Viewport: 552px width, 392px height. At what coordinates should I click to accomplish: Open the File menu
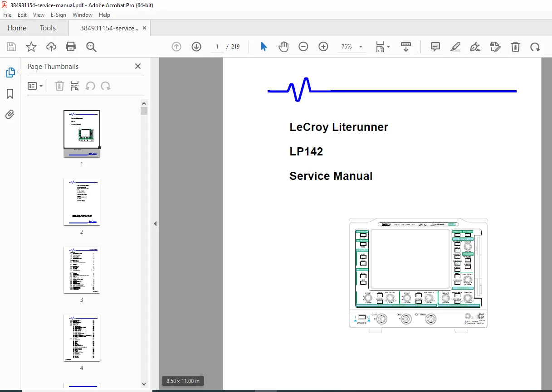point(7,15)
